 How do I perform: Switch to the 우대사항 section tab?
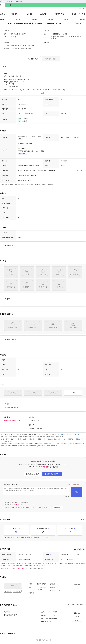pyautogui.click(x=34, y=19)
